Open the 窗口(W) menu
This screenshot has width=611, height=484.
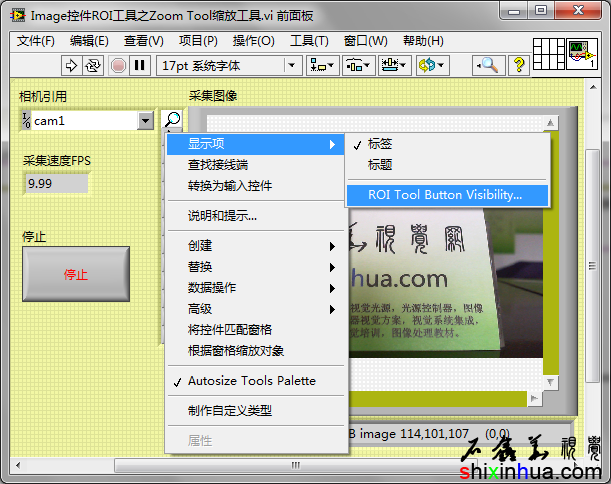click(366, 41)
